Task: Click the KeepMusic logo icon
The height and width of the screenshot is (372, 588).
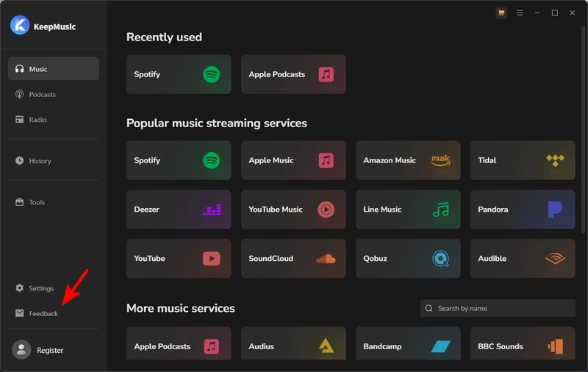Action: click(x=20, y=25)
